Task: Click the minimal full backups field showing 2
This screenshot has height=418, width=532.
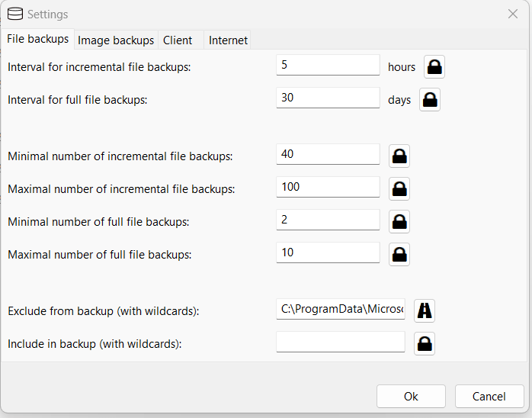Action: [328, 220]
